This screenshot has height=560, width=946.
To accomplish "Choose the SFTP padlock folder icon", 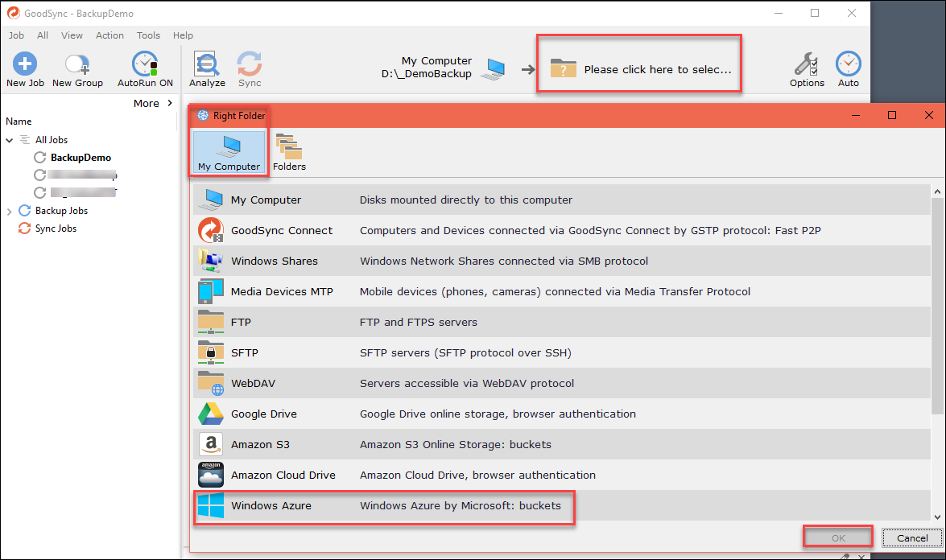I will click(x=211, y=352).
